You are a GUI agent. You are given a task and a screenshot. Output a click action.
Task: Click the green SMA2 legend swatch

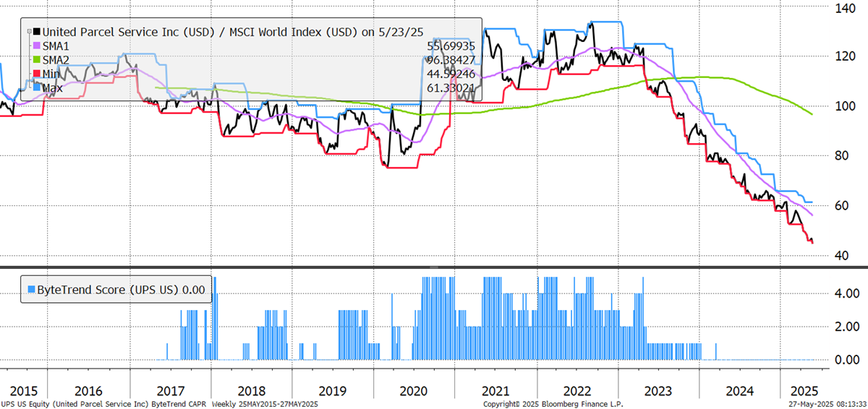(x=36, y=60)
